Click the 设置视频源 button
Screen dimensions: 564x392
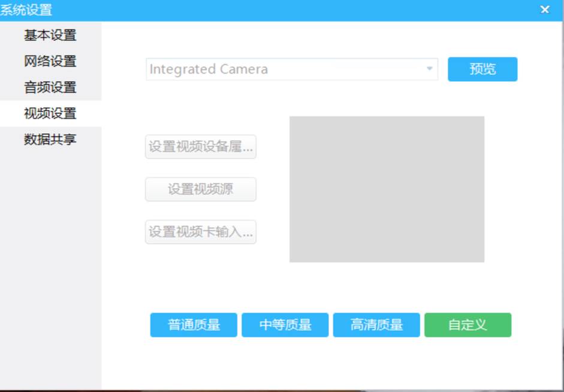201,189
